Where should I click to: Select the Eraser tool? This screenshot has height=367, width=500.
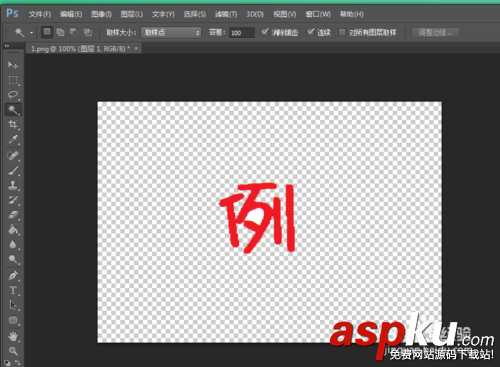pyautogui.click(x=13, y=215)
